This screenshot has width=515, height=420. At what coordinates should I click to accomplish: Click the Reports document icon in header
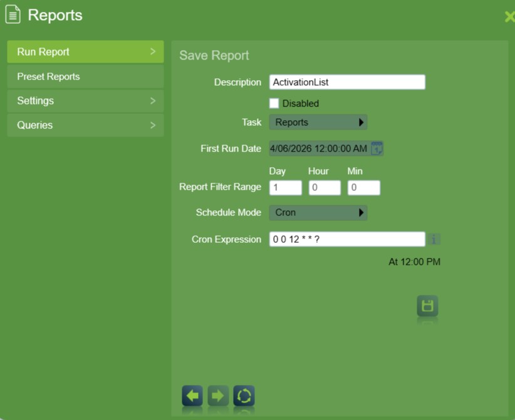click(13, 14)
